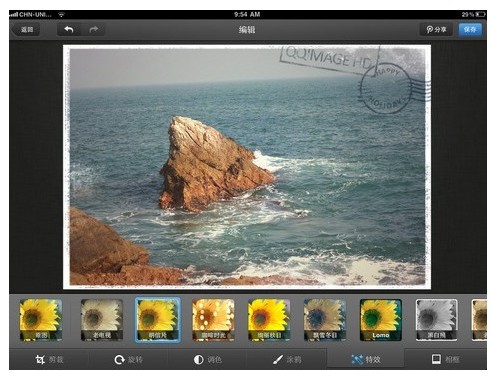Choose the 原图 original filter thumbnail

pyautogui.click(x=41, y=320)
